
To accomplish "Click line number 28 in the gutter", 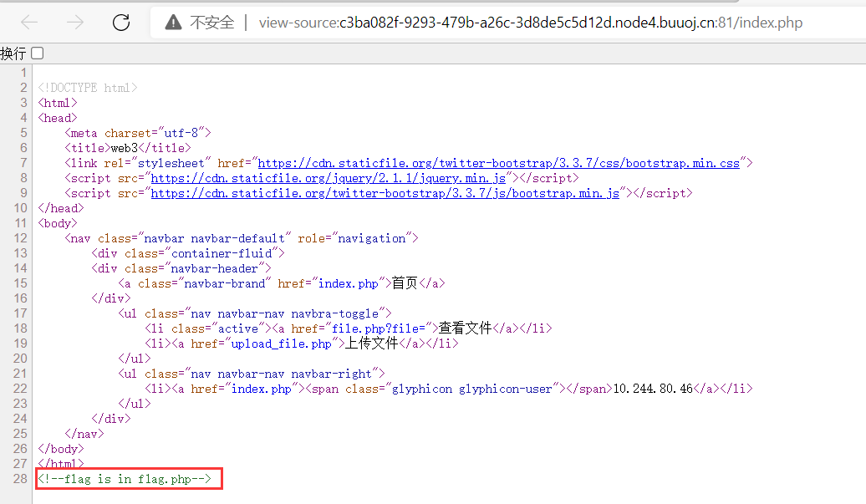I will pos(20,479).
